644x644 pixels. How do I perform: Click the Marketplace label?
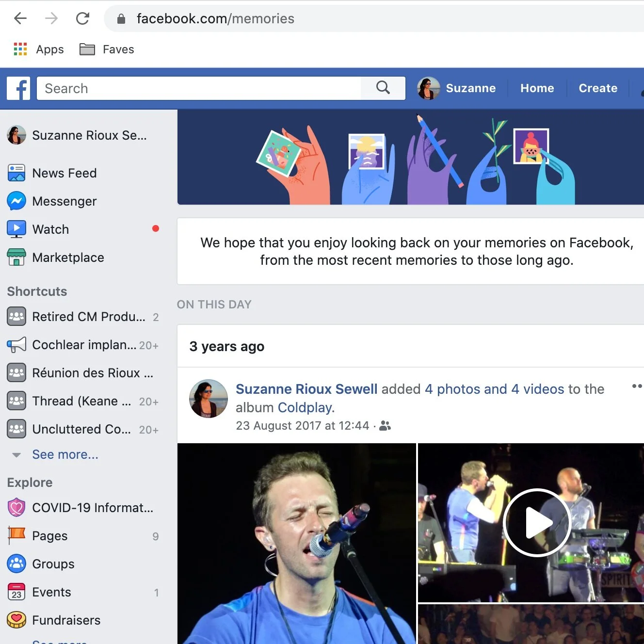pos(68,258)
